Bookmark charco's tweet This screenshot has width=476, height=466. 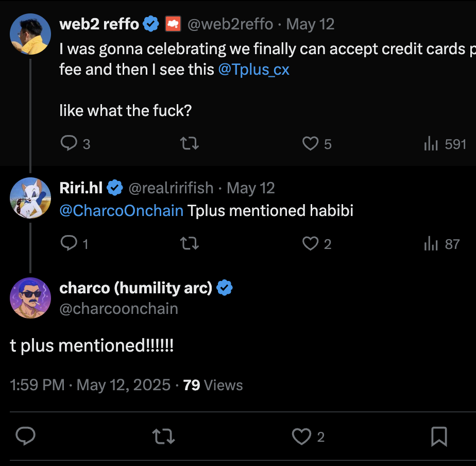pos(439,437)
